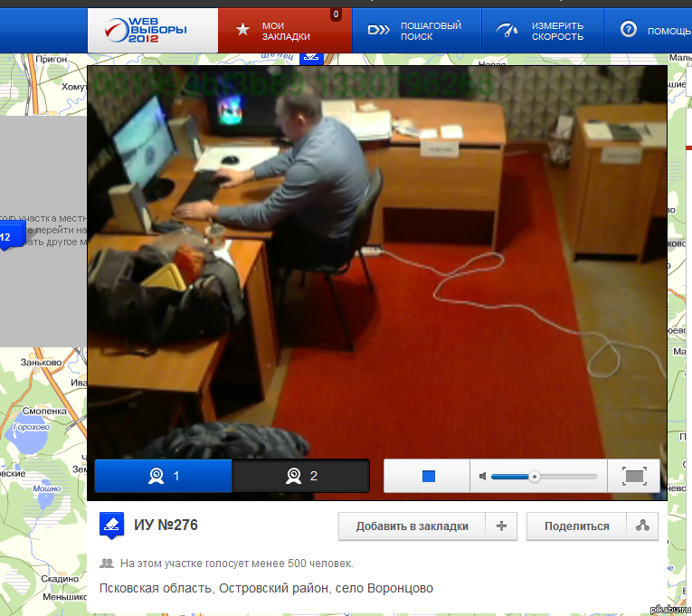Click the blue polling station ballot icon

pyautogui.click(x=111, y=526)
